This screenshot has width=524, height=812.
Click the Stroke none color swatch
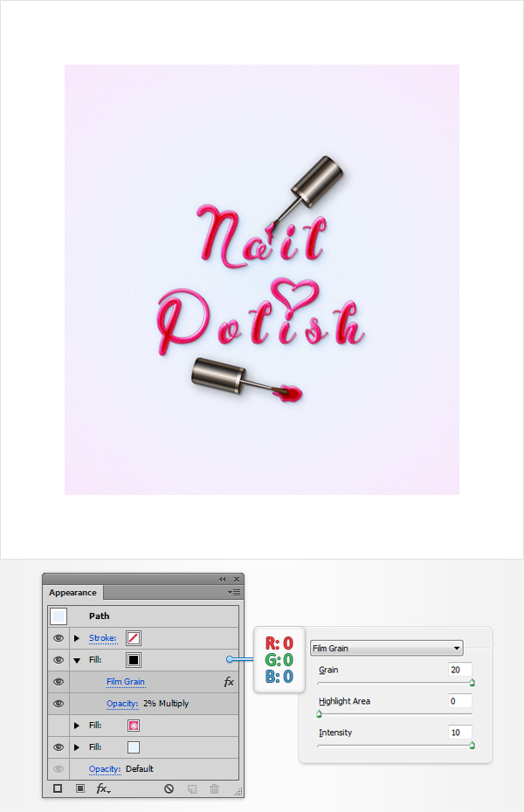click(x=133, y=638)
